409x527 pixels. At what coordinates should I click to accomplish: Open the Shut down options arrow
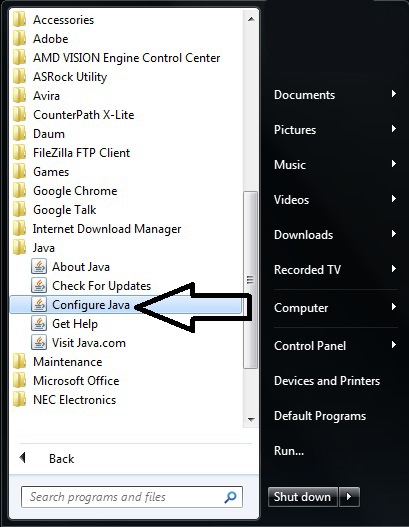tap(349, 496)
